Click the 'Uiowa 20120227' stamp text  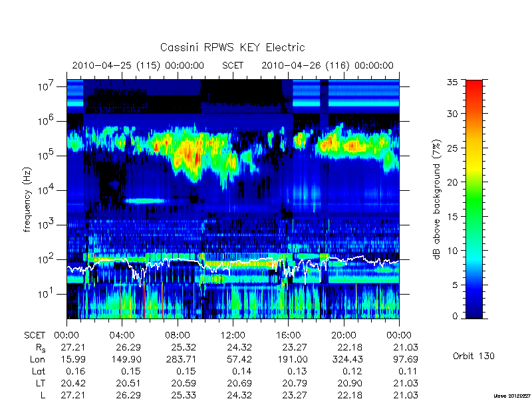(513, 396)
